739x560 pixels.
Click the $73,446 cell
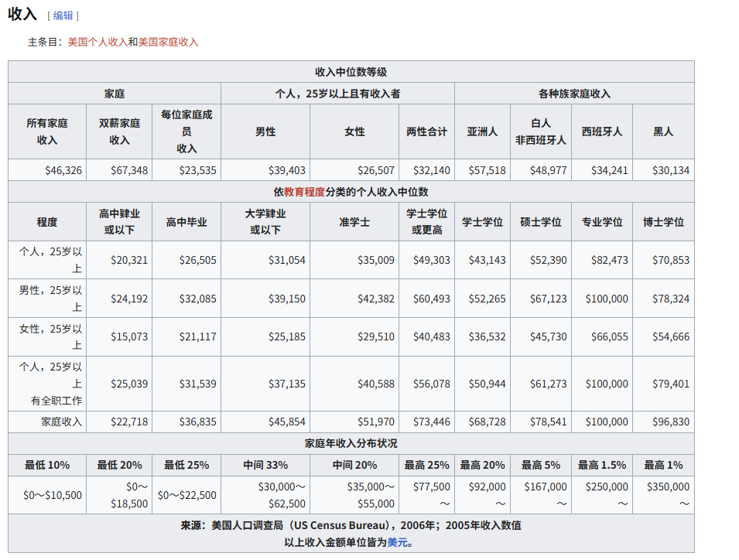click(427, 422)
